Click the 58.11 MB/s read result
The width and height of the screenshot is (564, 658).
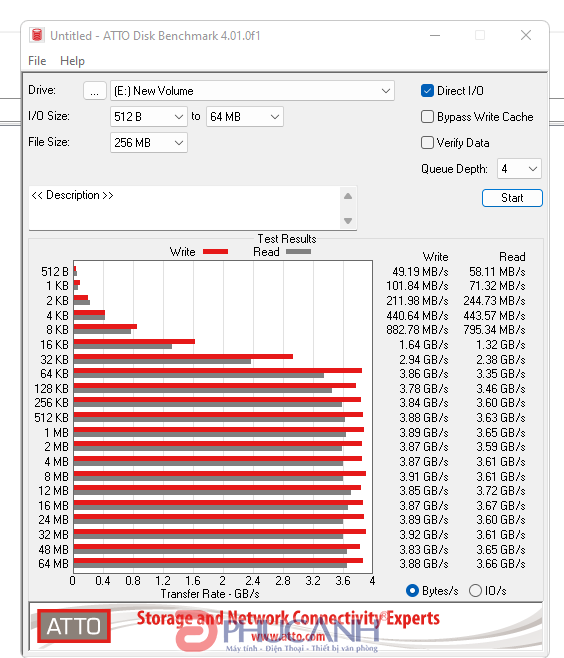click(x=497, y=272)
